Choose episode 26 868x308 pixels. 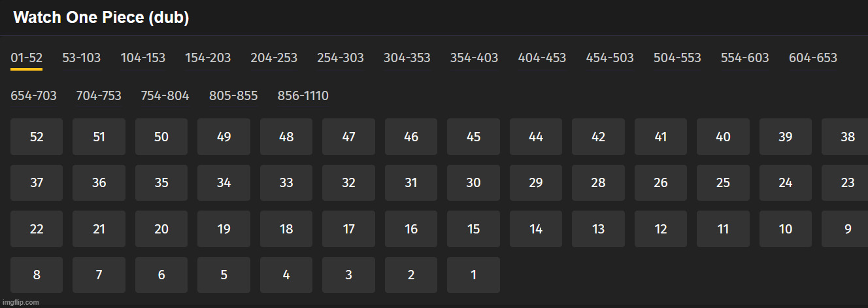(660, 182)
